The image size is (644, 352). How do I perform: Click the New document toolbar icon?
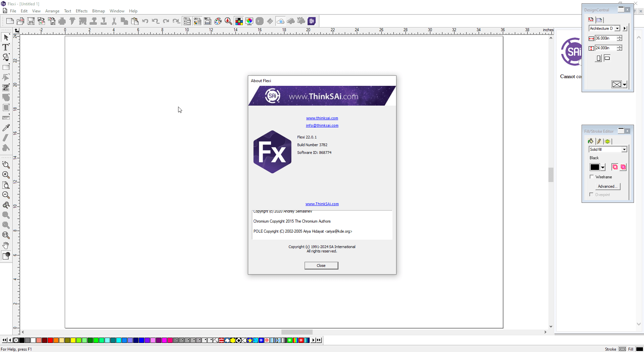(x=10, y=21)
